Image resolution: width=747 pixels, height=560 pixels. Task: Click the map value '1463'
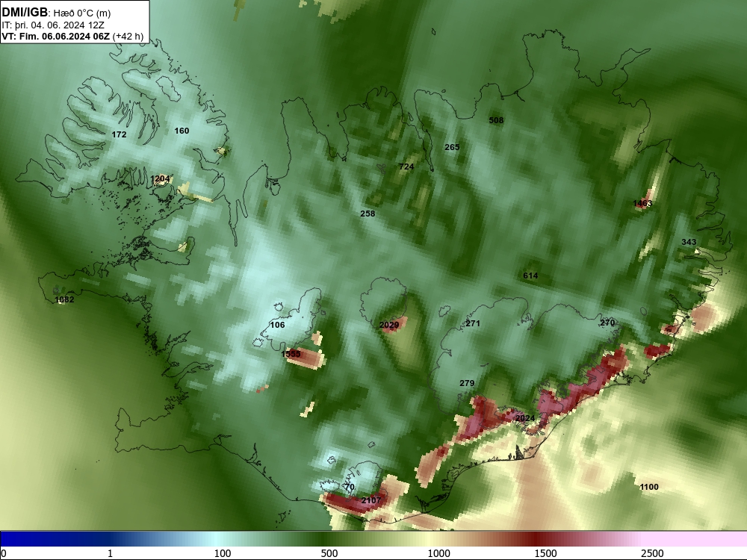(x=642, y=204)
